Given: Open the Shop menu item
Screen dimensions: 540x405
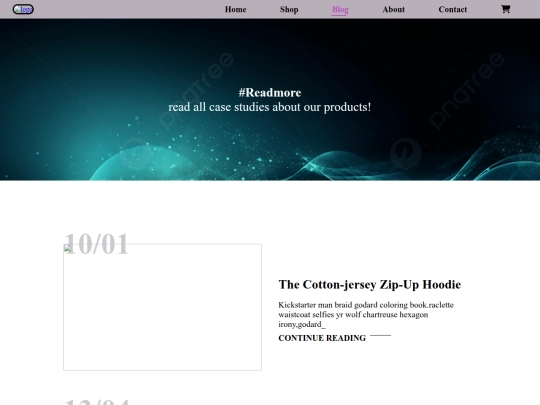Looking at the screenshot, I should pyautogui.click(x=289, y=9).
